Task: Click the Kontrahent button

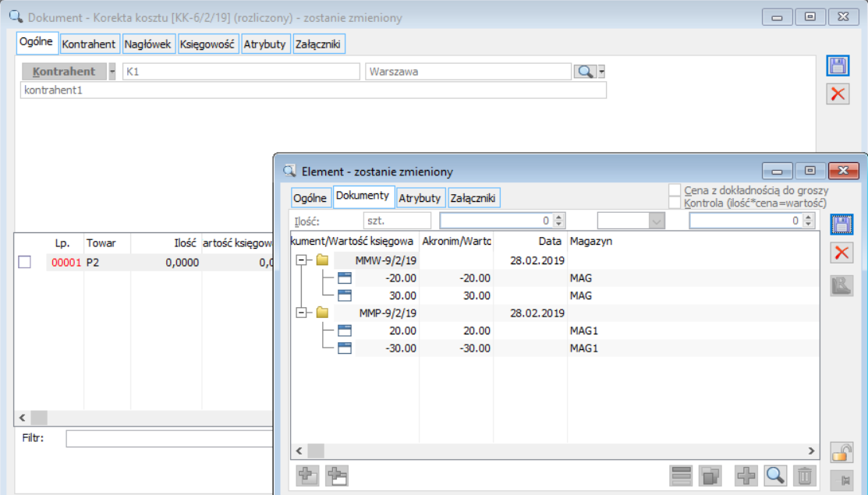Action: (x=64, y=72)
